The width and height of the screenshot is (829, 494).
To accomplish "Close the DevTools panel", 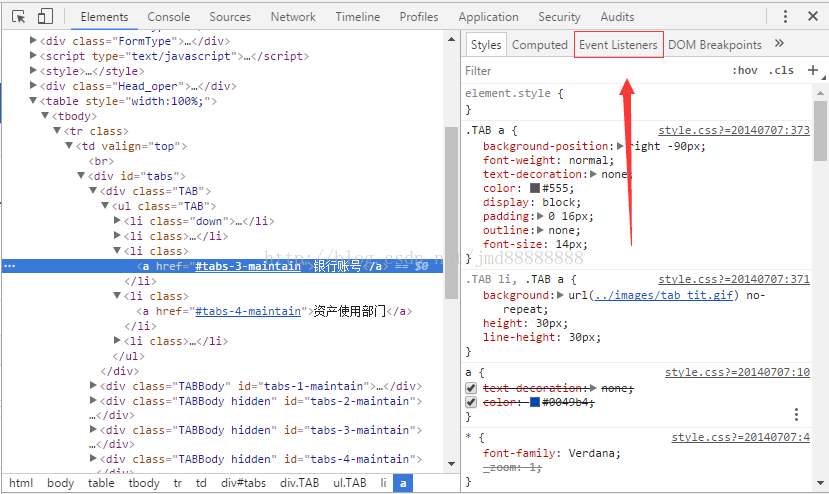I will pyautogui.click(x=813, y=16).
